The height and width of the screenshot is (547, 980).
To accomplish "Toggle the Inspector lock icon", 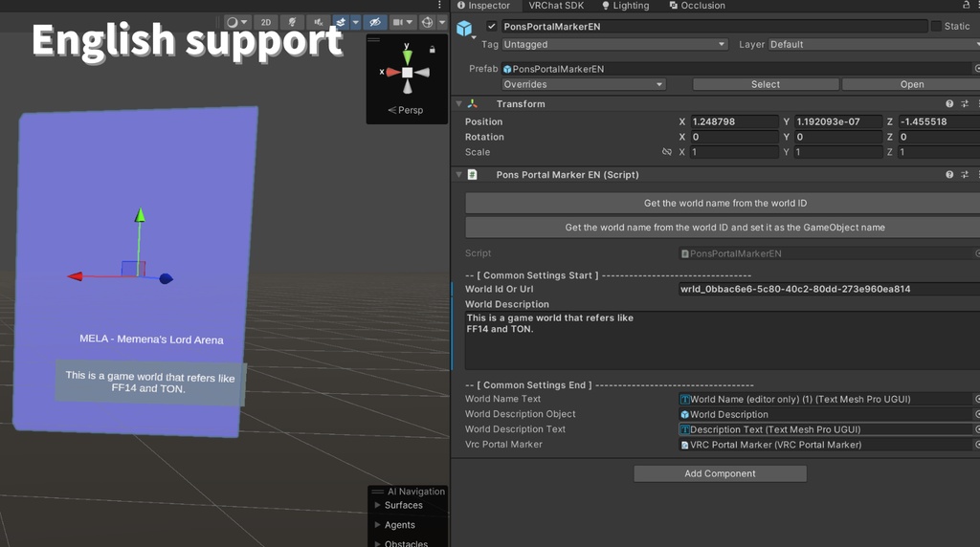I will (967, 5).
